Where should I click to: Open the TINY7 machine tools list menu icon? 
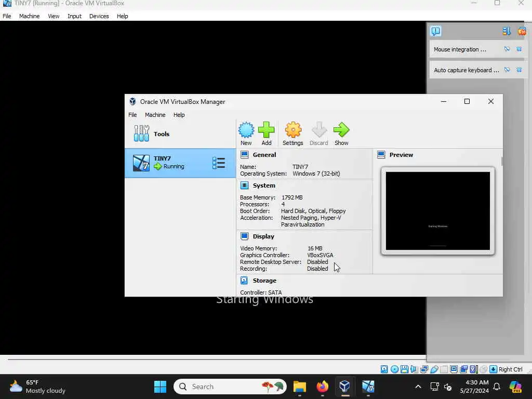coord(219,163)
